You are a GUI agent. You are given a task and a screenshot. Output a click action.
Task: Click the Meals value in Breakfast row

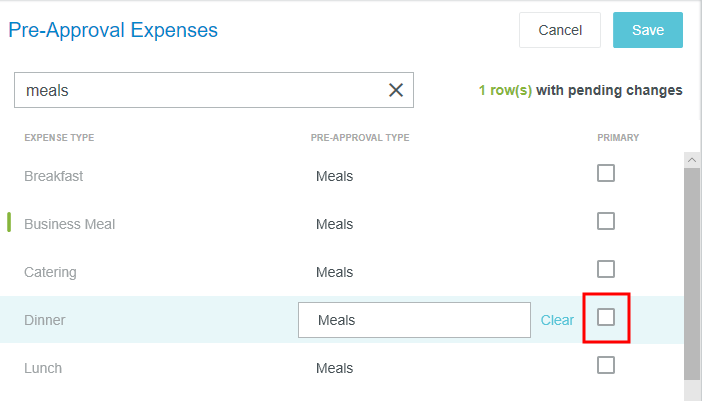[x=335, y=176]
